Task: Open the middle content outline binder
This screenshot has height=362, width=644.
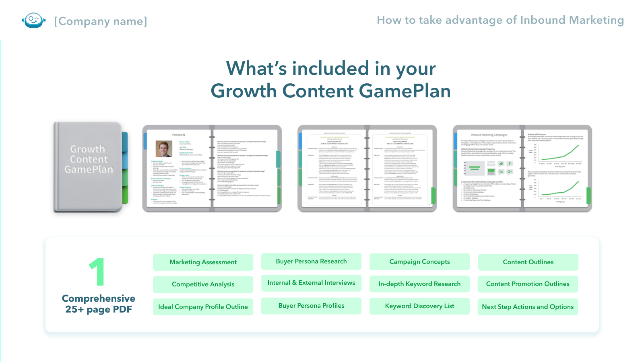Action: [x=367, y=168]
